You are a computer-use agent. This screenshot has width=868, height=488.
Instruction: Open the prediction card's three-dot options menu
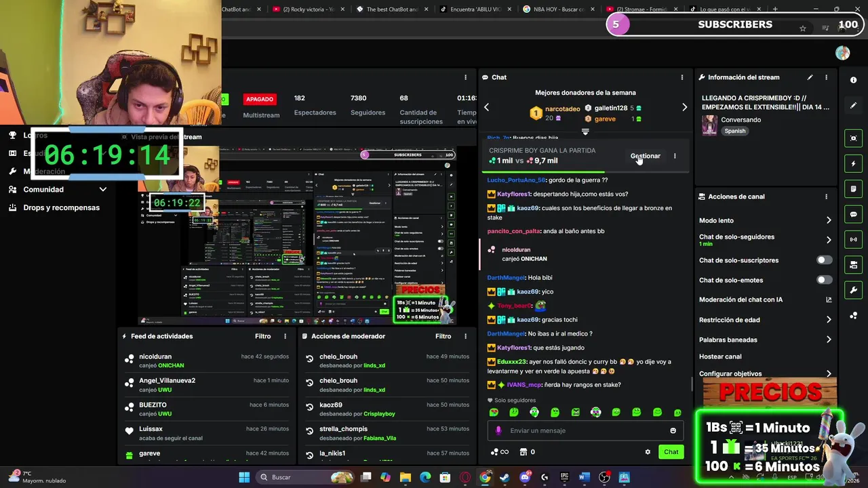click(675, 156)
